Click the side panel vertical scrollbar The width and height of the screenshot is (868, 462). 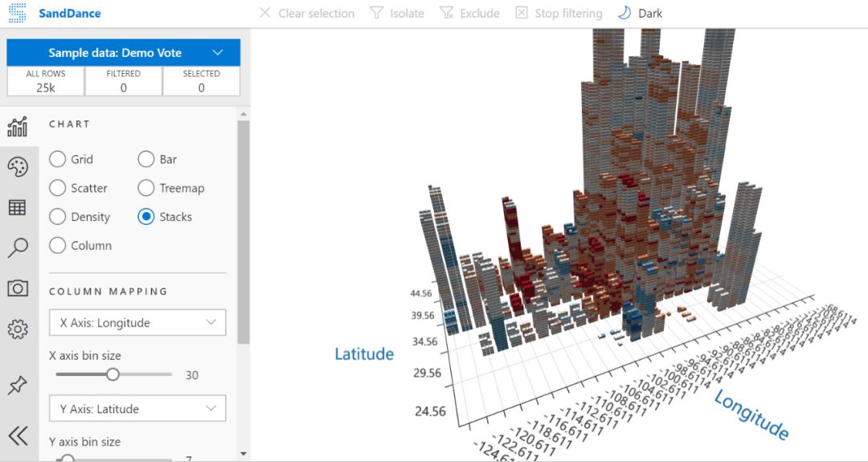coord(243,232)
